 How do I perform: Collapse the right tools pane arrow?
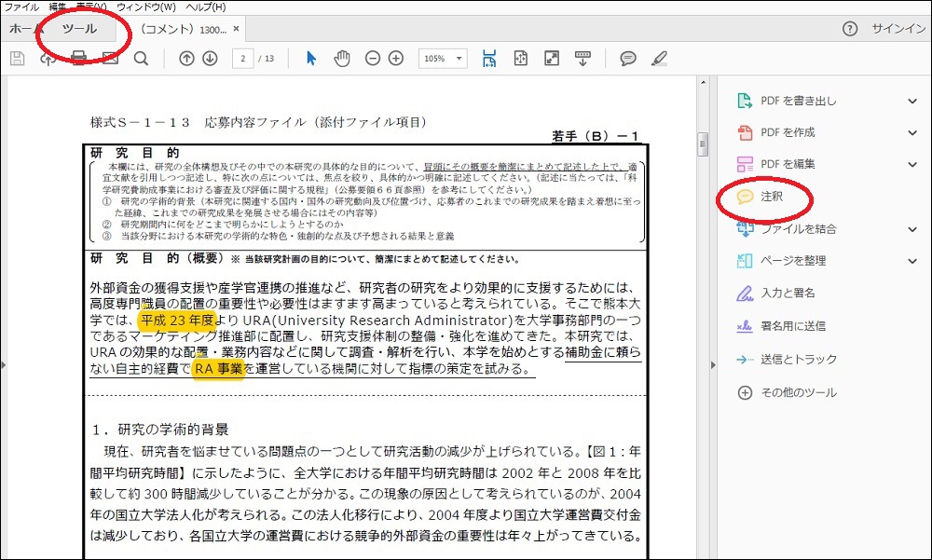(x=713, y=364)
